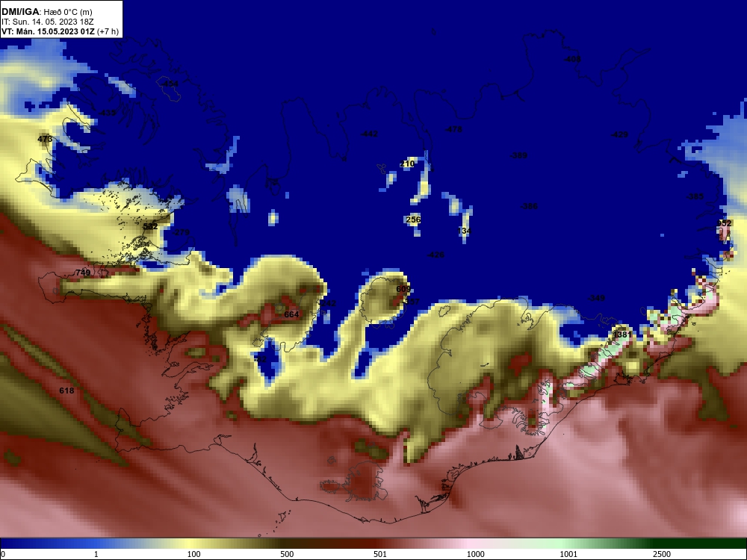Viewport: 747px width, 560px height.
Task: Click the map value -478
Action: click(453, 129)
